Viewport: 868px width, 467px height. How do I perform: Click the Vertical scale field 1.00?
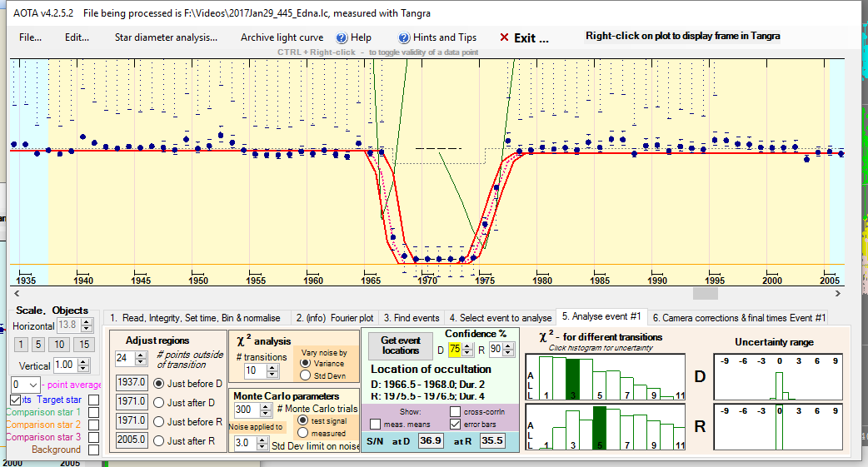coord(65,365)
